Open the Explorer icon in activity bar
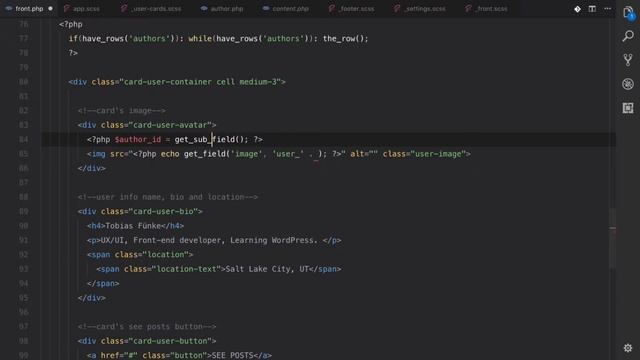The image size is (640, 360). click(x=628, y=13)
